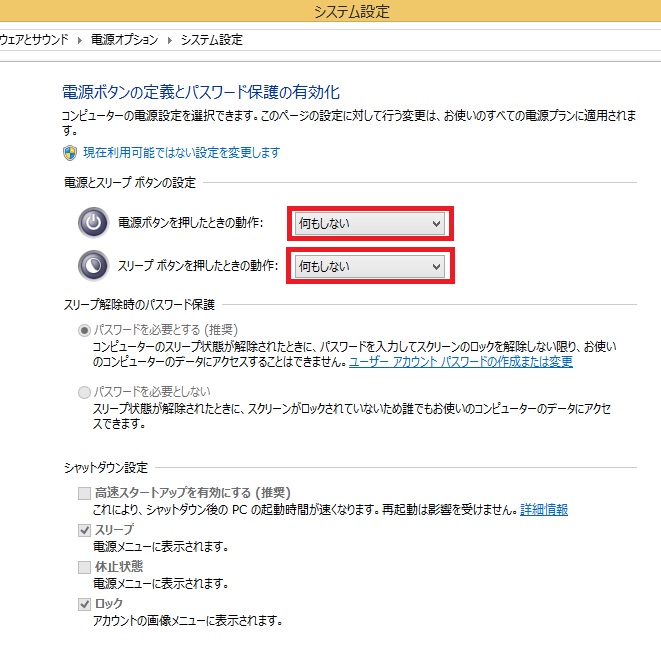
Task: Expand the breadcrumb arrow before システム設定
Action: (169, 40)
